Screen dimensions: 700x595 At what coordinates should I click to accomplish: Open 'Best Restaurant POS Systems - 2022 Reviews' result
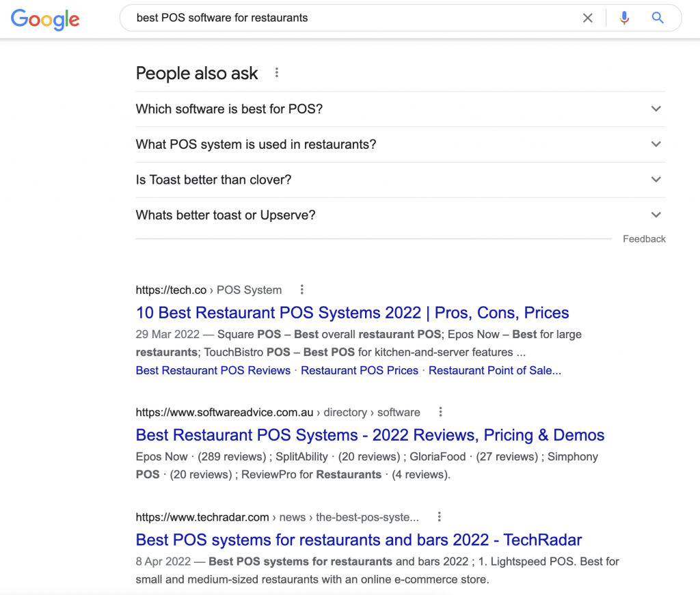coord(370,435)
